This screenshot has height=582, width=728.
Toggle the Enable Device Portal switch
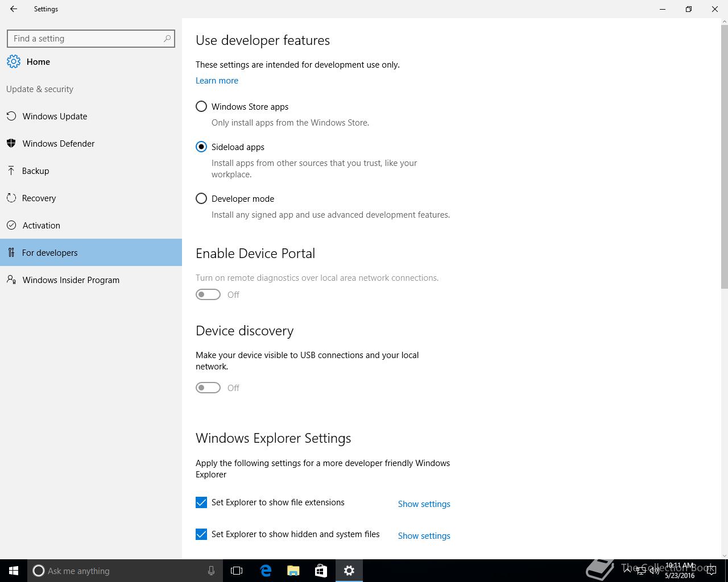click(x=208, y=294)
